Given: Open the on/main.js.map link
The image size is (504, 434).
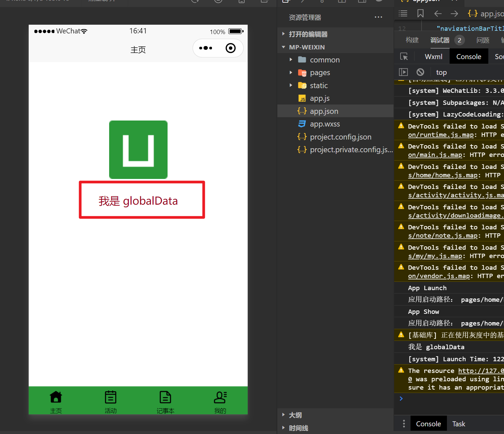Looking at the screenshot, I should (x=435, y=155).
